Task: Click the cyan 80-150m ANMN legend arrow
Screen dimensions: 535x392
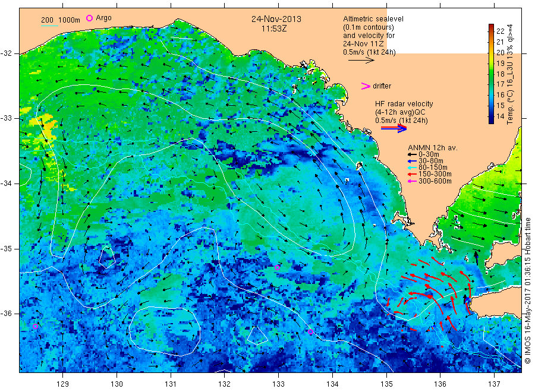Action: coord(412,167)
